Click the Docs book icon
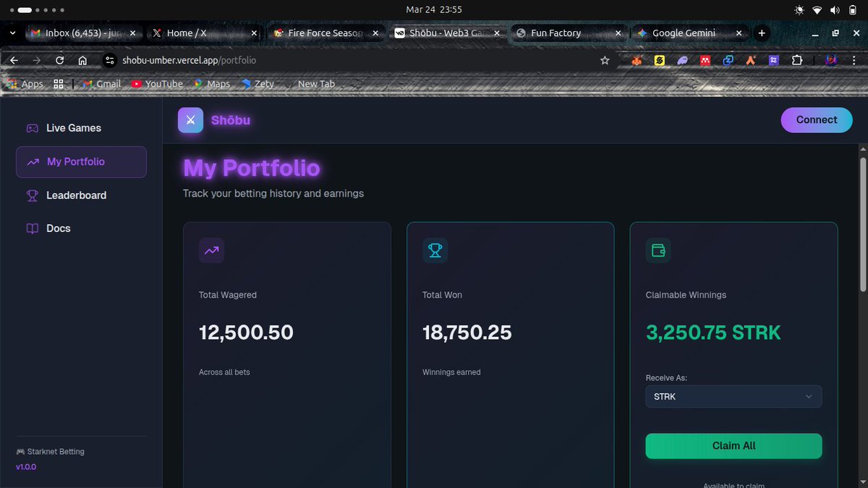Viewport: 868px width, 488px height. 33,228
